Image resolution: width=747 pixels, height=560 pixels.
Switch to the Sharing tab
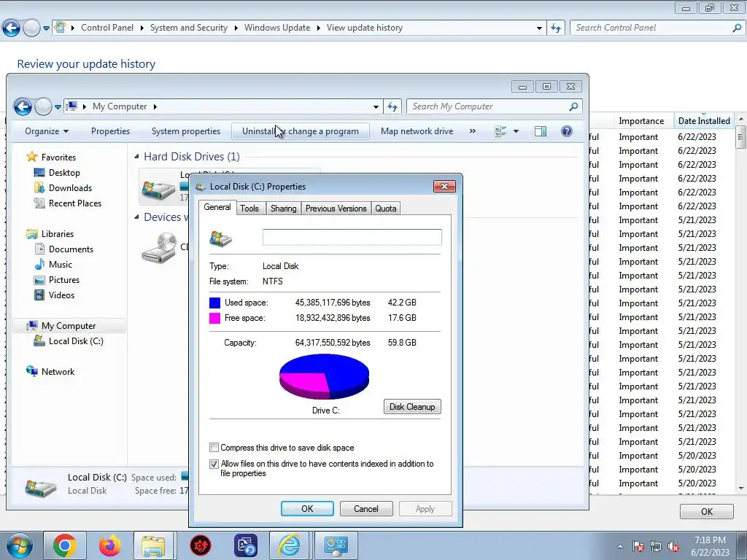pos(284,208)
